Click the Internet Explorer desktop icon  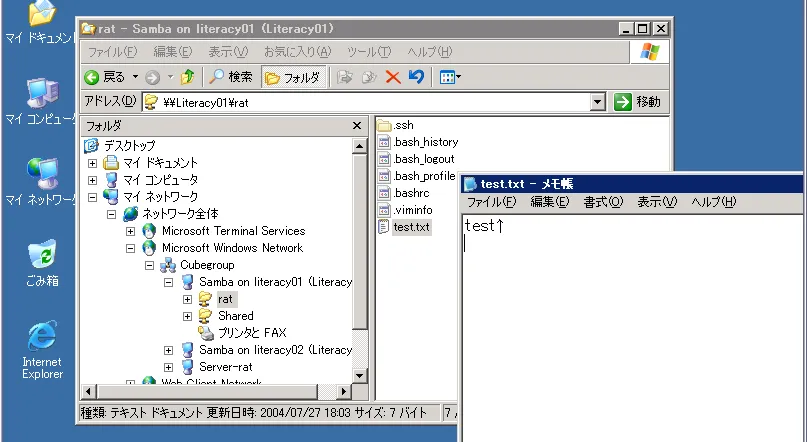[42, 350]
